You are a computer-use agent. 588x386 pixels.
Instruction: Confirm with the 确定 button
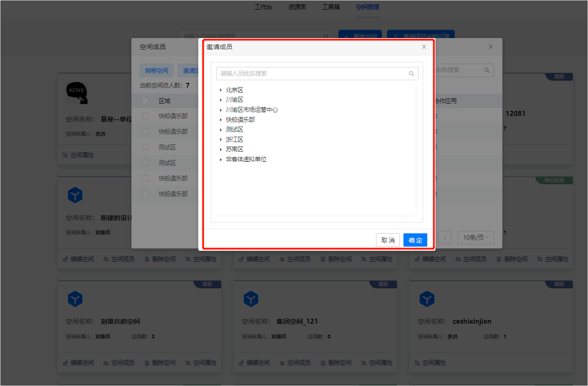(415, 240)
